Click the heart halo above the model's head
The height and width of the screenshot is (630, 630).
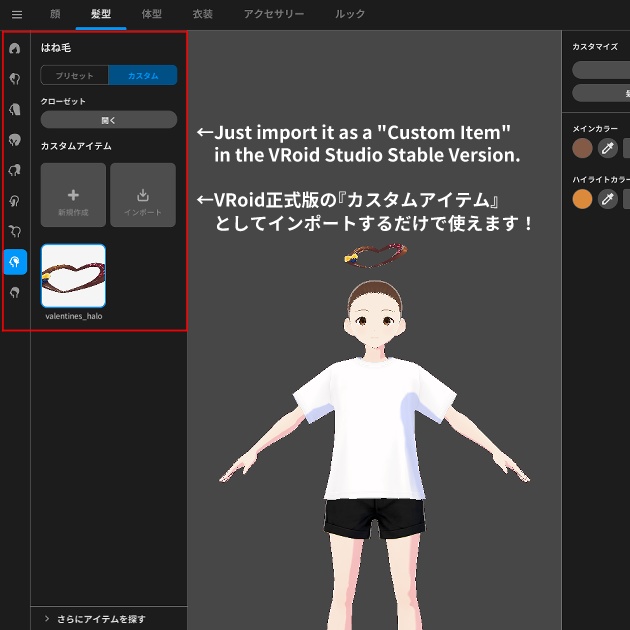coord(376,255)
